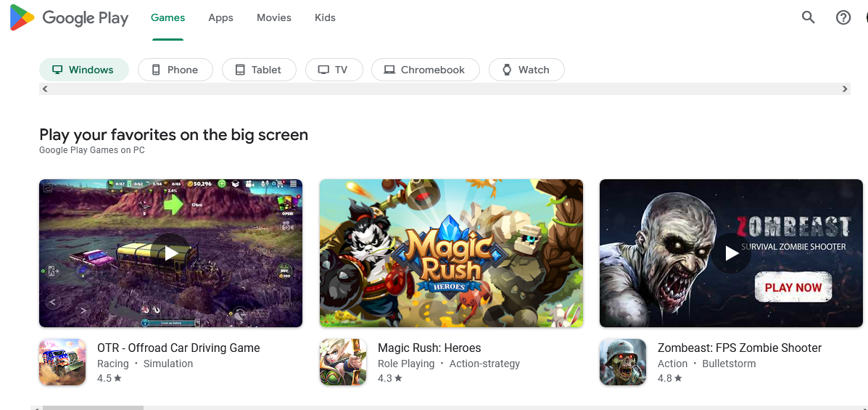Click the Zombeast zombie soldier app icon

coord(623,362)
